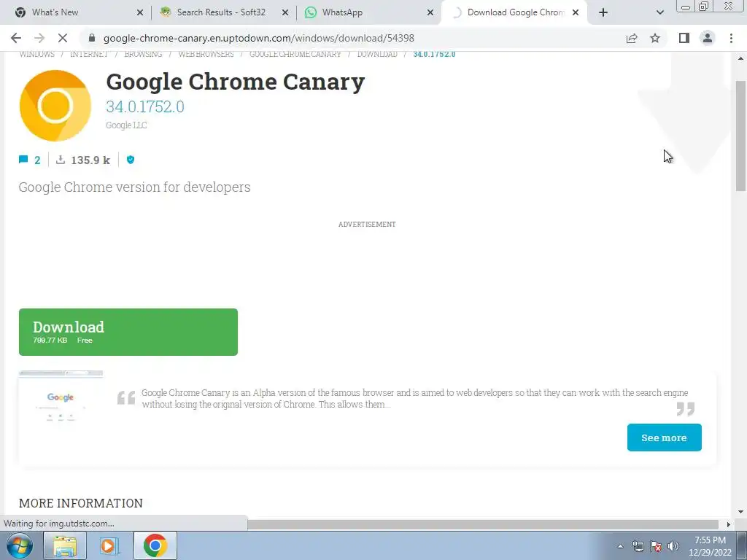Open the side panel icon
Viewport: 747px width, 560px height.
(684, 38)
